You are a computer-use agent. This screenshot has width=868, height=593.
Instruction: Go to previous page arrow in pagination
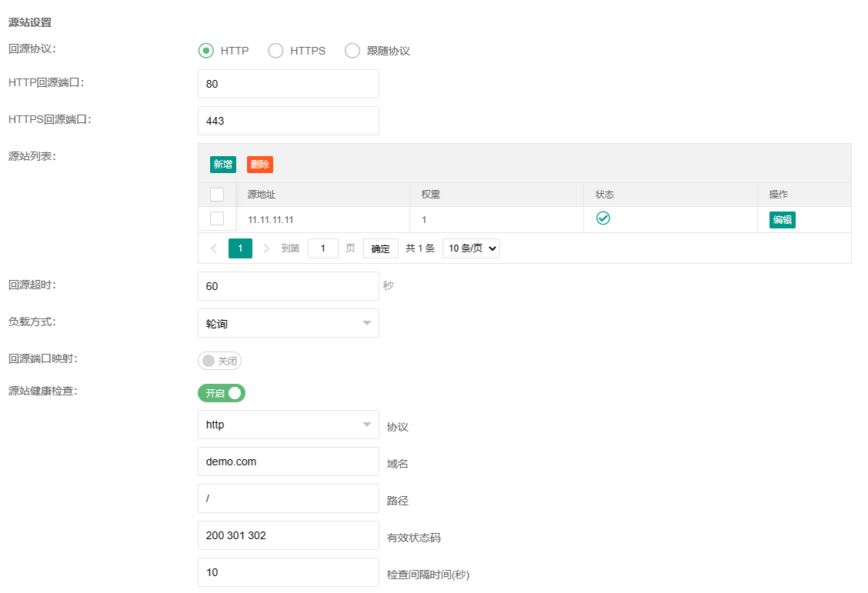click(214, 248)
